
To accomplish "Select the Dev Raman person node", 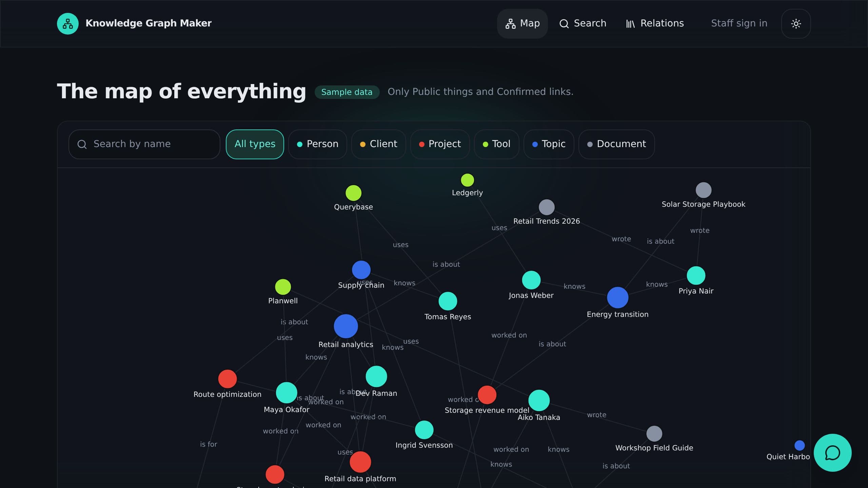I will [x=376, y=377].
